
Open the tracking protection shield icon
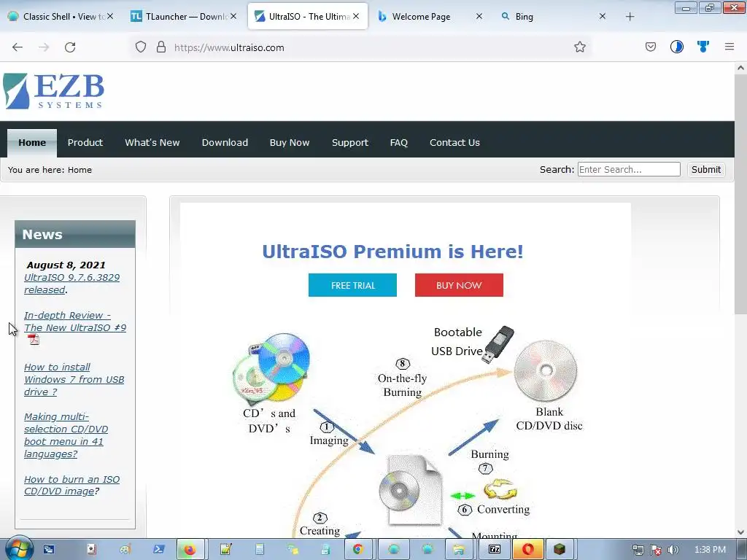[x=141, y=47]
